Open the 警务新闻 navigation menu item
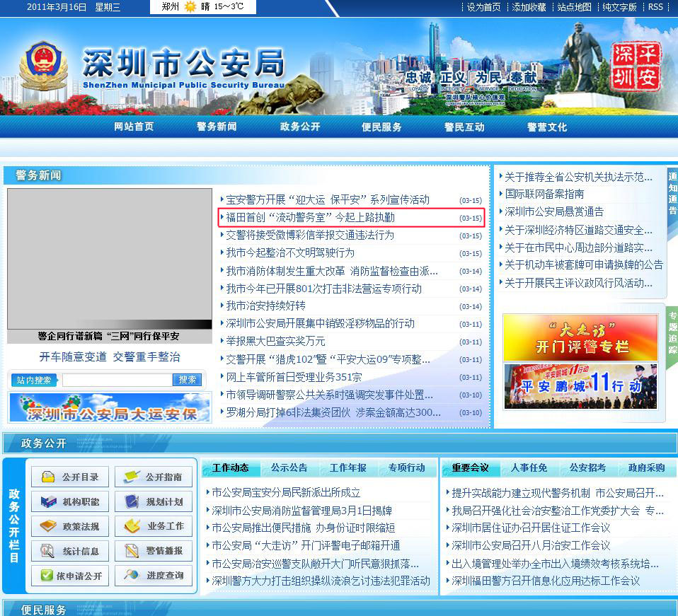This screenshot has height=616, width=678. coord(217,127)
